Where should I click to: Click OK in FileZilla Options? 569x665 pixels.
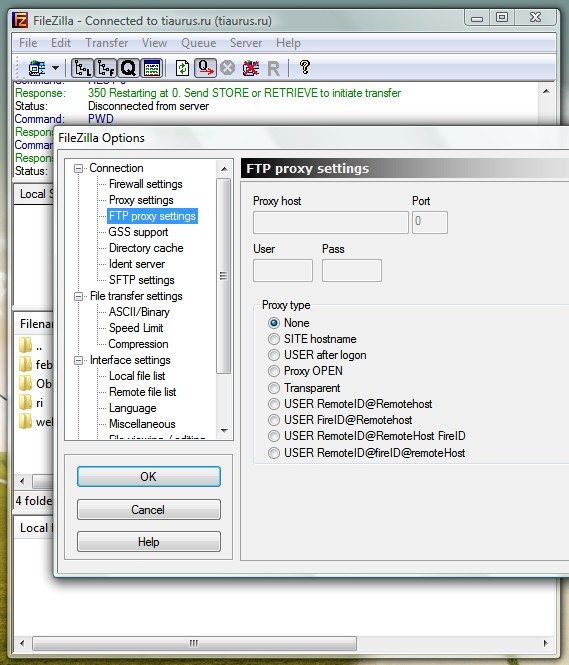point(149,477)
